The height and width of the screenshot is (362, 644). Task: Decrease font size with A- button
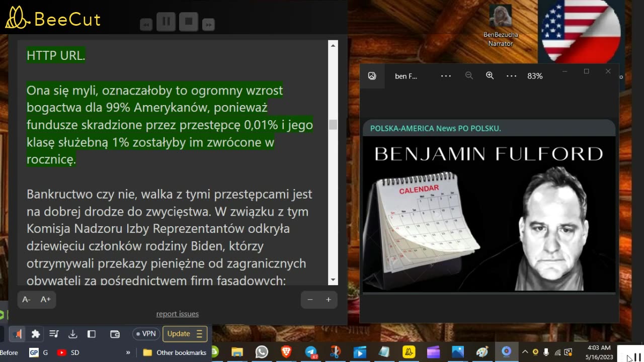click(x=27, y=300)
